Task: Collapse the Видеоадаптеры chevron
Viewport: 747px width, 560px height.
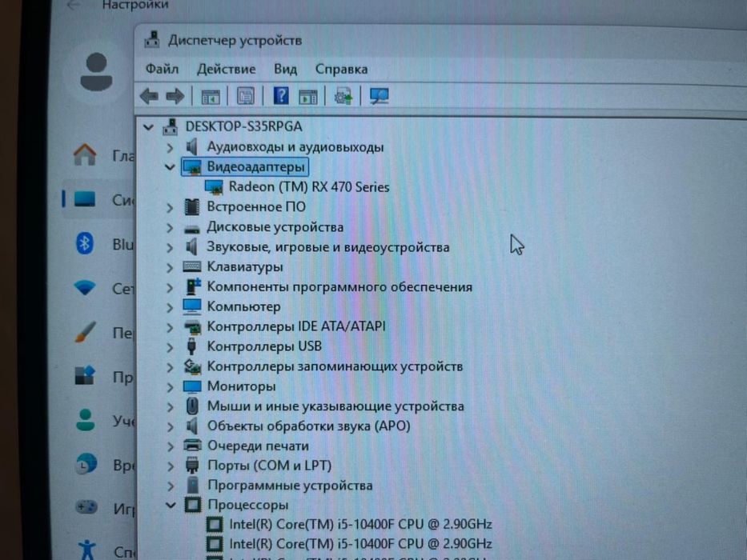Action: click(x=170, y=167)
